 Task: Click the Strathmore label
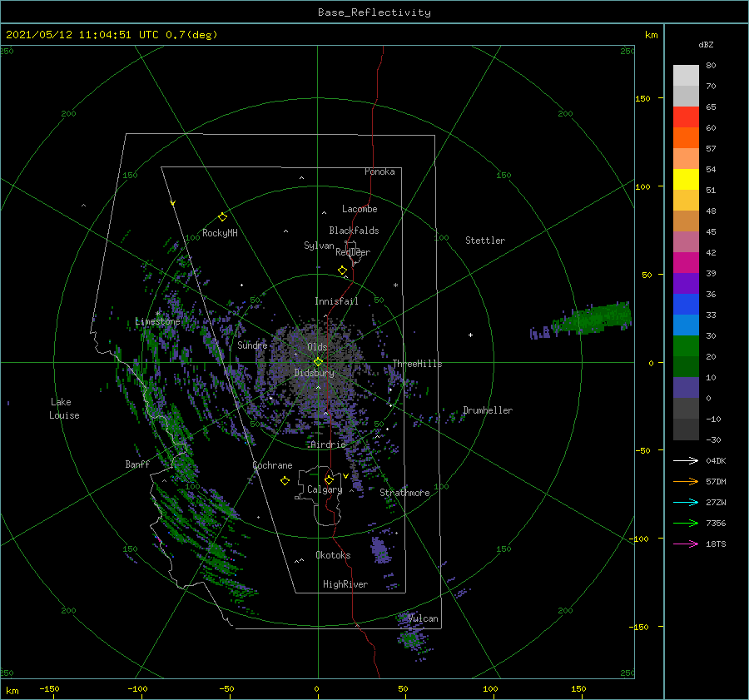404,493
